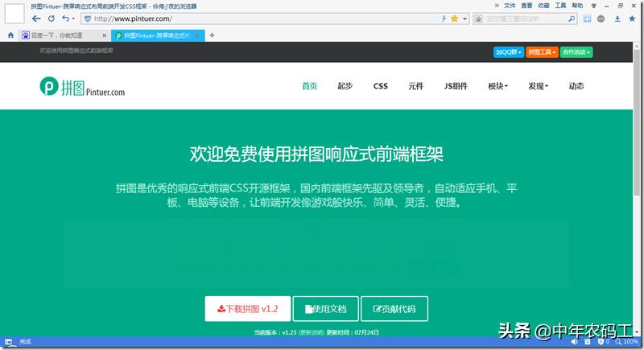This screenshot has width=644, height=350.
Task: Expand the address bar dropdown arrow
Action: 464,19
